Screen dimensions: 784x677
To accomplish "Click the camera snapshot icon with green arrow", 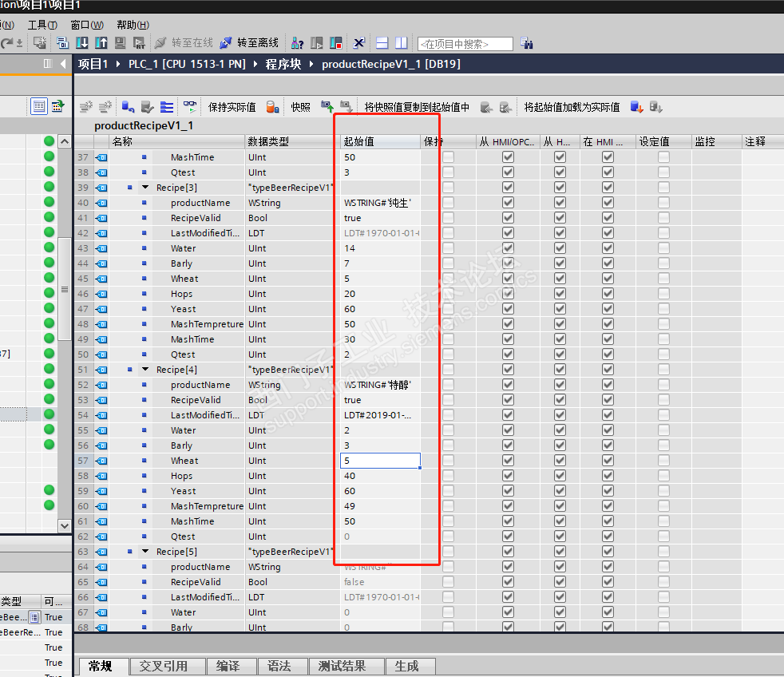I will 327,106.
